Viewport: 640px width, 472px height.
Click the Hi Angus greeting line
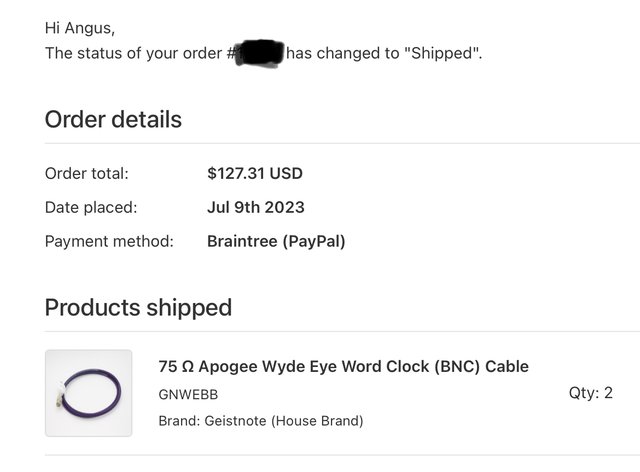[80, 28]
